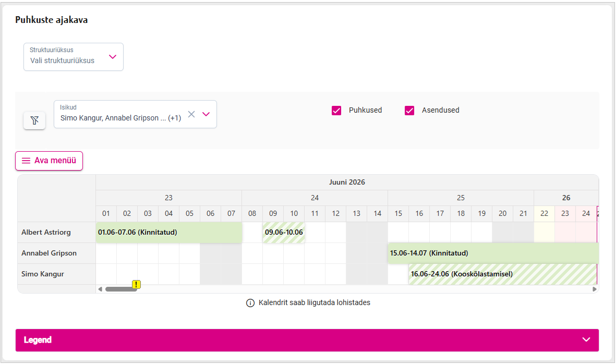
Task: Click the day 22 column header
Action: pos(544,214)
